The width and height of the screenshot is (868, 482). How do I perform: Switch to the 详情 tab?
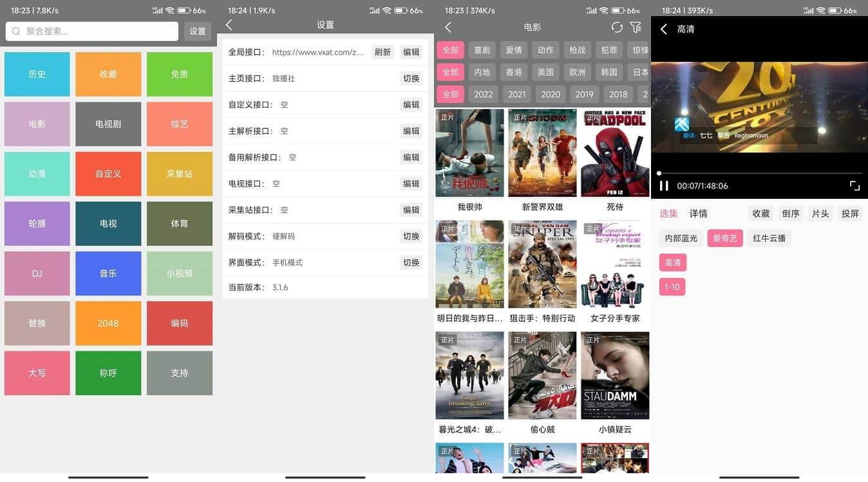698,214
